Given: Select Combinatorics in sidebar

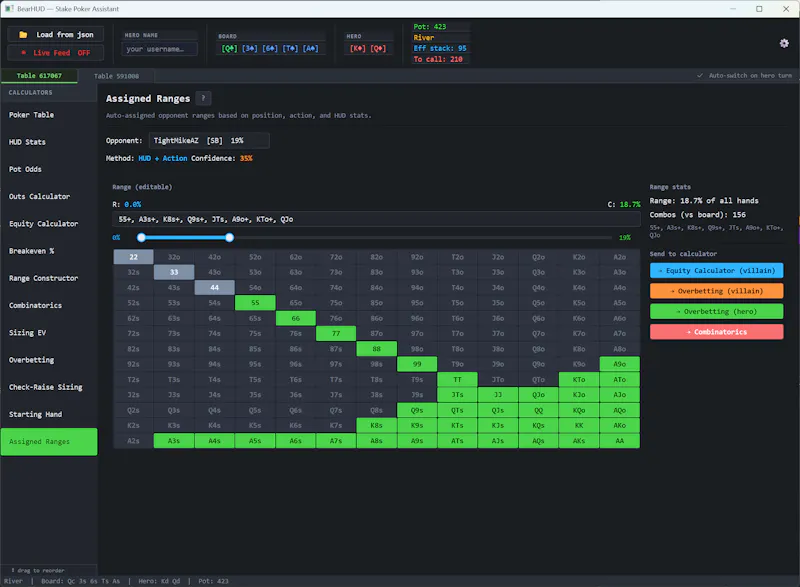Looking at the screenshot, I should click(x=48, y=305).
